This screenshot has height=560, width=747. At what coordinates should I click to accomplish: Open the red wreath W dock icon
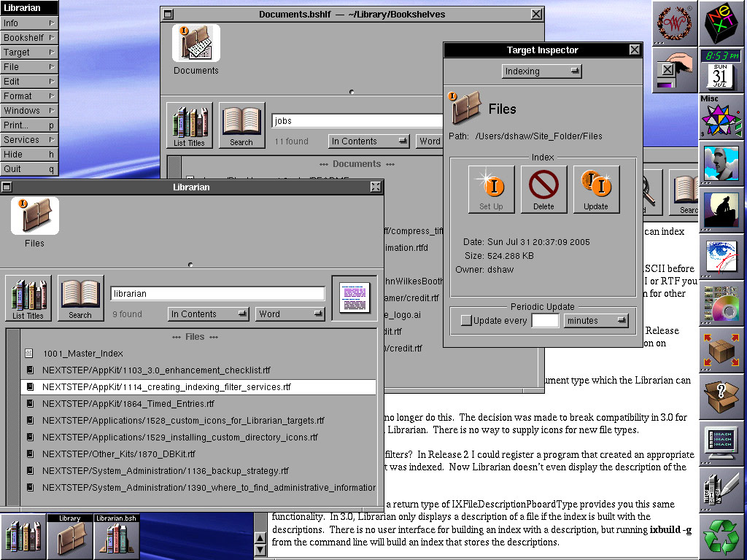click(675, 23)
